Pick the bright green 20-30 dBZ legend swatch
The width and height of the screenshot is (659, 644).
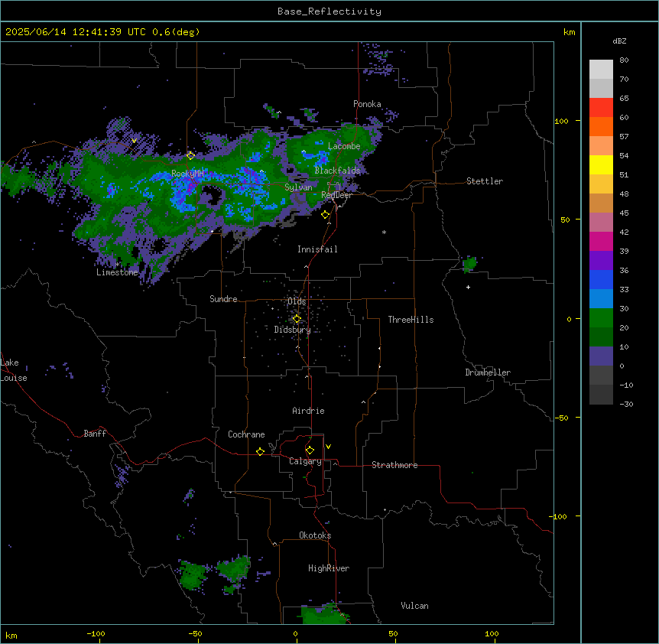(x=601, y=318)
